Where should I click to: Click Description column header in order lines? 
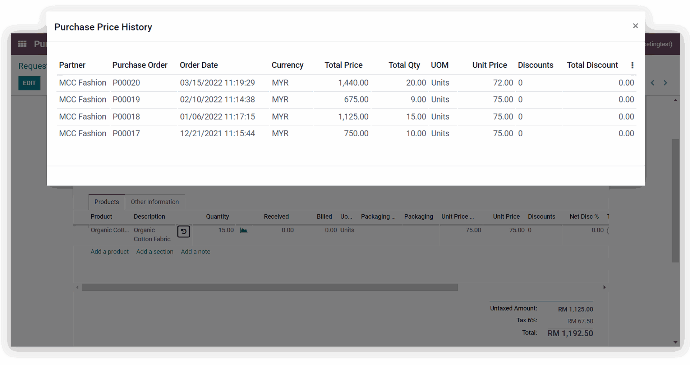(x=149, y=217)
